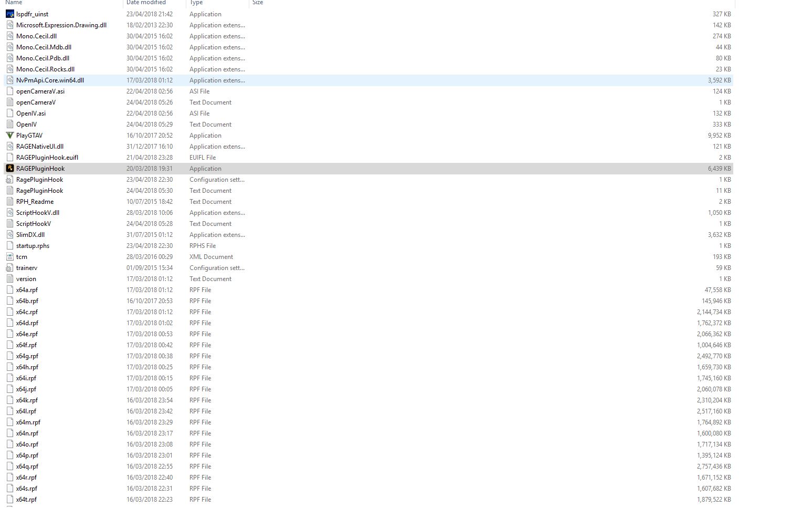Screen dimensions: 812x508
Task: Click the OpenIV.asi file icon
Action: 10,113
